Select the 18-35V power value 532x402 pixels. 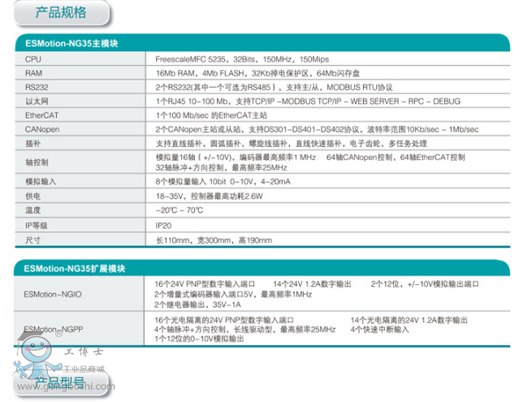tap(209, 197)
